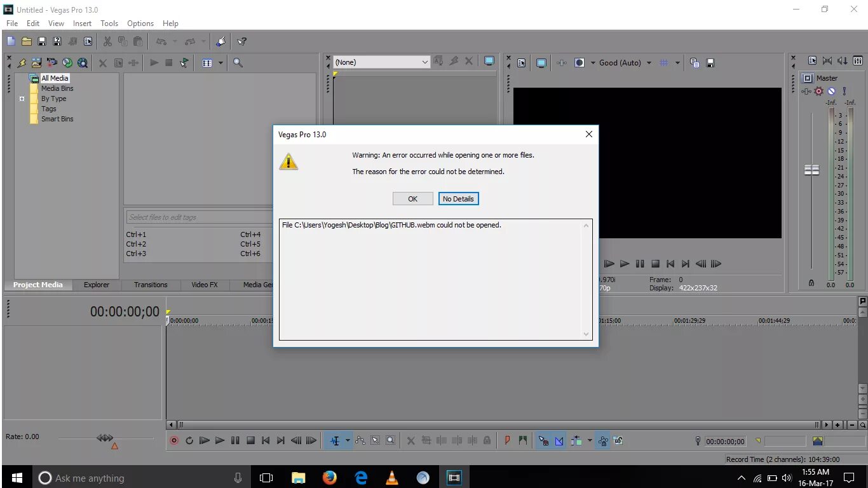Screen dimensions: 868x488
Task: Open the Tools menu
Action: 109,24
